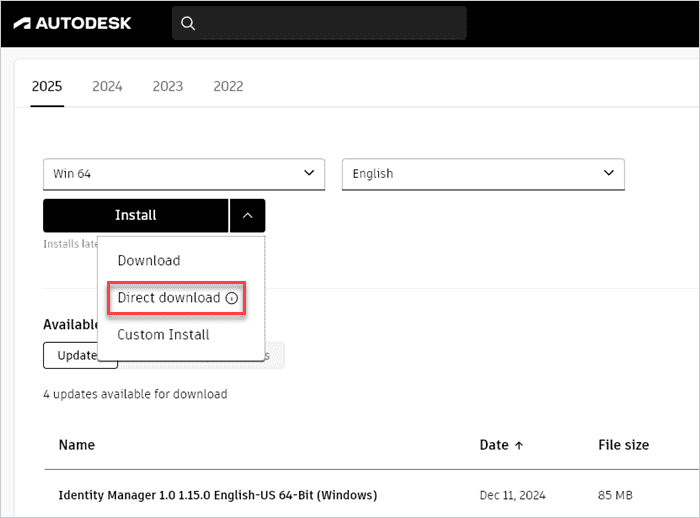
Task: Switch to the 2022 tab
Action: (228, 86)
